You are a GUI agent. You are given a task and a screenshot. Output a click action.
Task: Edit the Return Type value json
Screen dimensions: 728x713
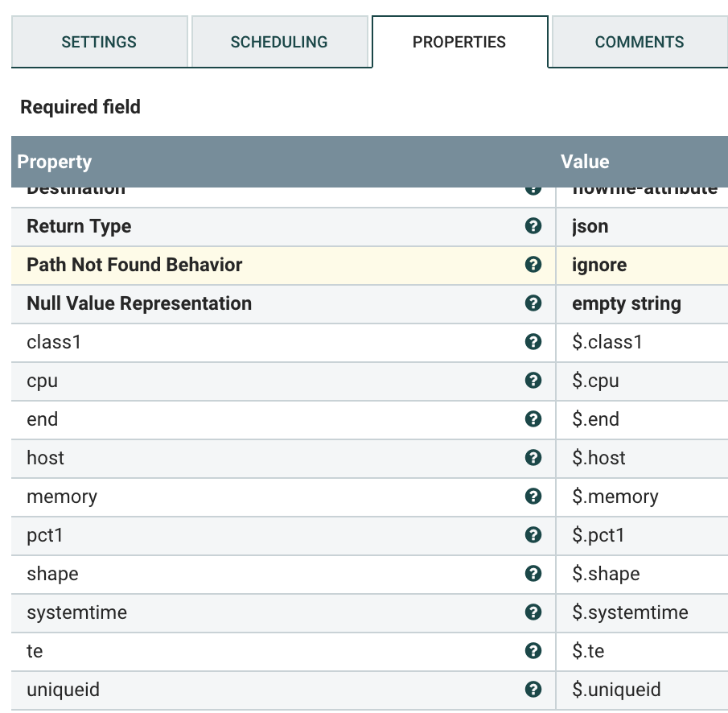coord(590,226)
